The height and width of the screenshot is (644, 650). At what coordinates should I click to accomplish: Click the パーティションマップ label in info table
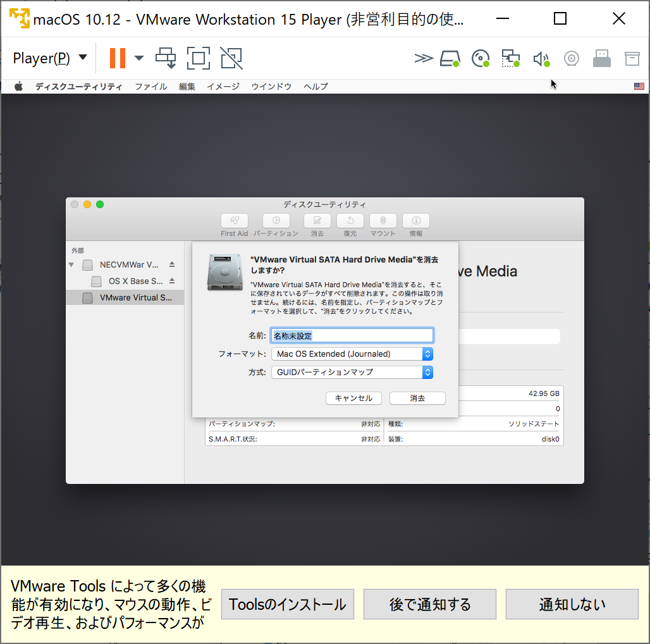pyautogui.click(x=242, y=424)
